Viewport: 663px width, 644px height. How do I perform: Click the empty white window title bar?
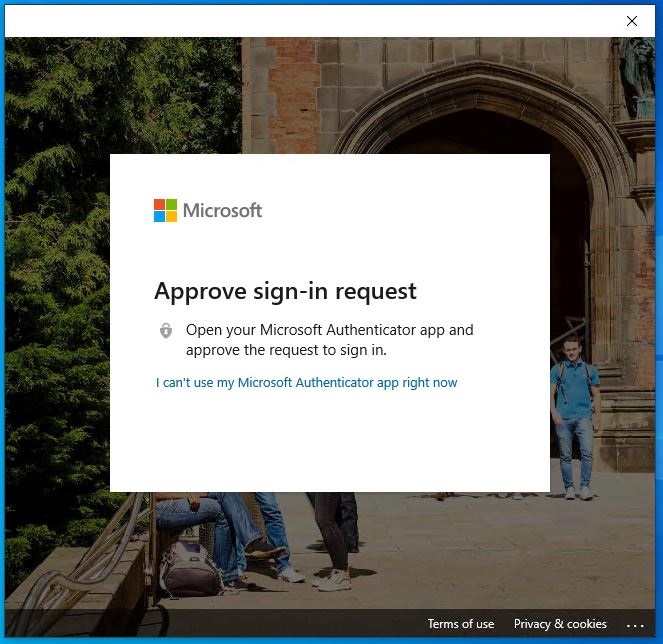click(x=300, y=21)
